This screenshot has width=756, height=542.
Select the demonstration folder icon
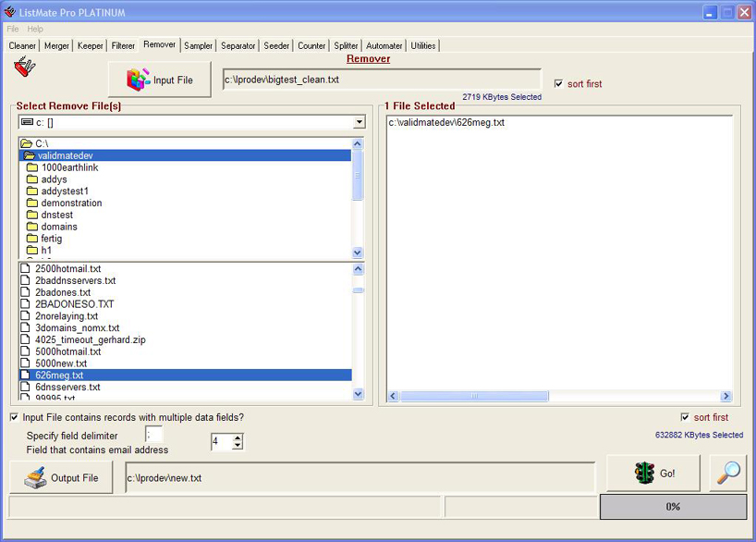coord(32,203)
